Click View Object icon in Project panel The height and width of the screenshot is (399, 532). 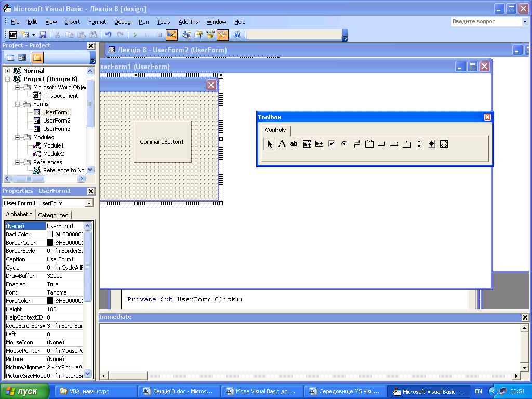(x=22, y=58)
